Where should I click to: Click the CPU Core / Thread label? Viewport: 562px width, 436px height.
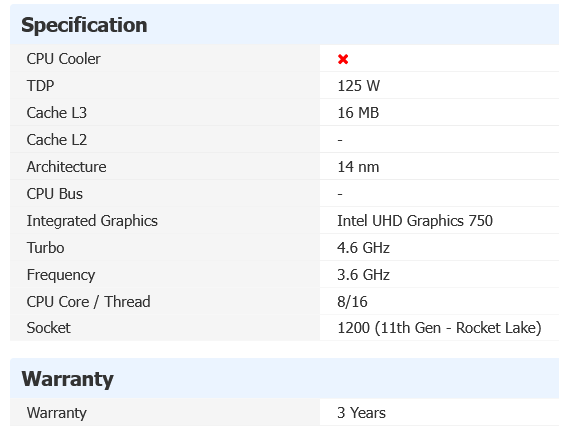89,302
